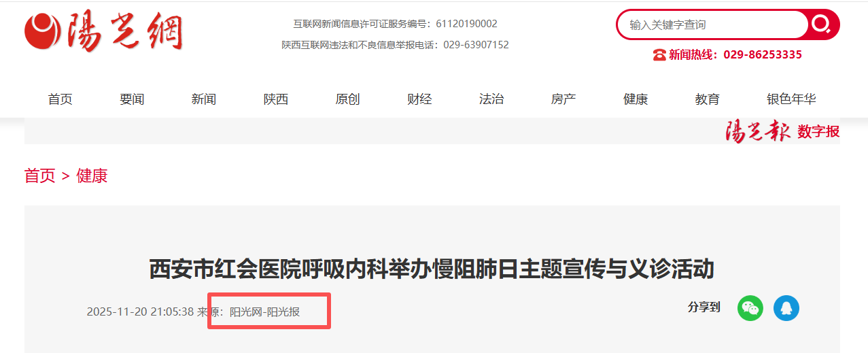Select 银色年华 in the navigation bar

coord(791,99)
